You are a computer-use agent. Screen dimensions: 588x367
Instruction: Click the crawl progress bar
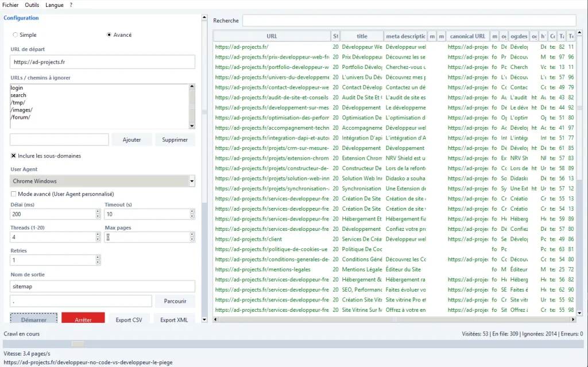click(x=292, y=343)
